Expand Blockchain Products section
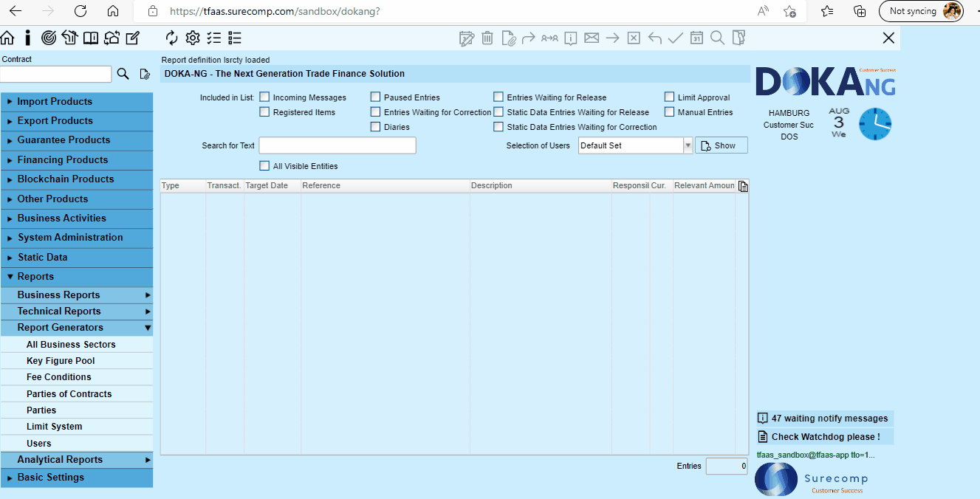Image resolution: width=980 pixels, height=499 pixels. pyautogui.click(x=77, y=179)
